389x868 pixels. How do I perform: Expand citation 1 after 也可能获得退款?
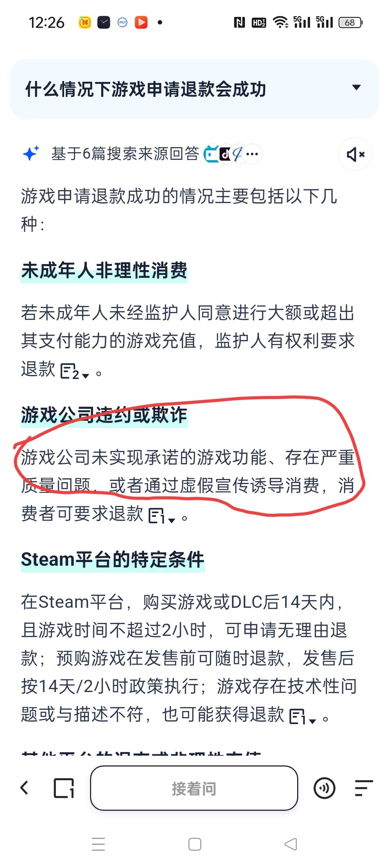[x=303, y=716]
